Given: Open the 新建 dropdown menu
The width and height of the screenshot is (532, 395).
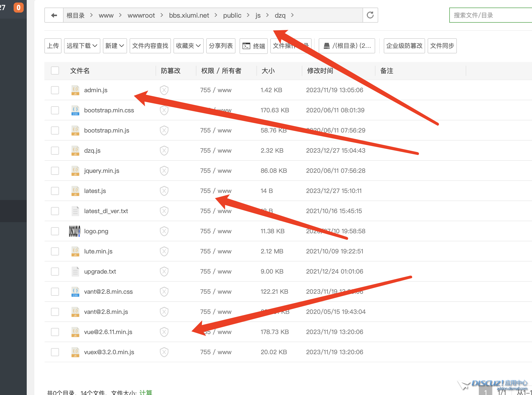Looking at the screenshot, I should coord(114,46).
